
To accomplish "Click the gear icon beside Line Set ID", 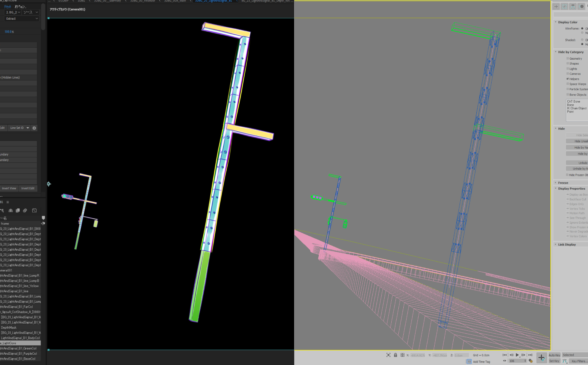I will pos(34,128).
